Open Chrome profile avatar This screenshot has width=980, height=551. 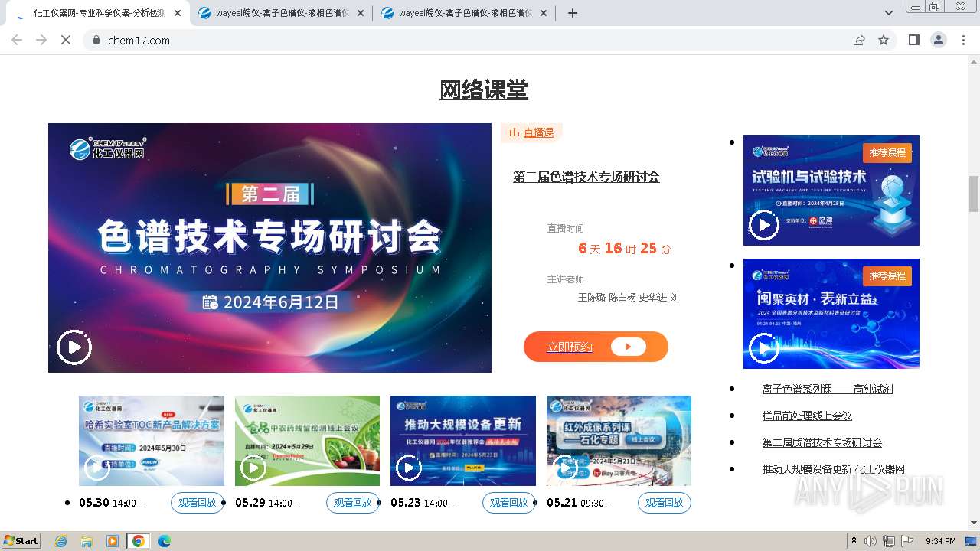click(x=938, y=41)
